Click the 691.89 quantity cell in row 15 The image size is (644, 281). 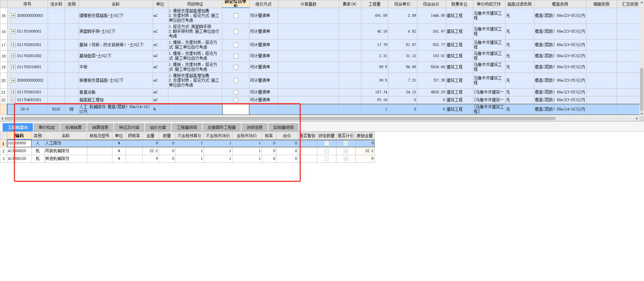pos(375,16)
